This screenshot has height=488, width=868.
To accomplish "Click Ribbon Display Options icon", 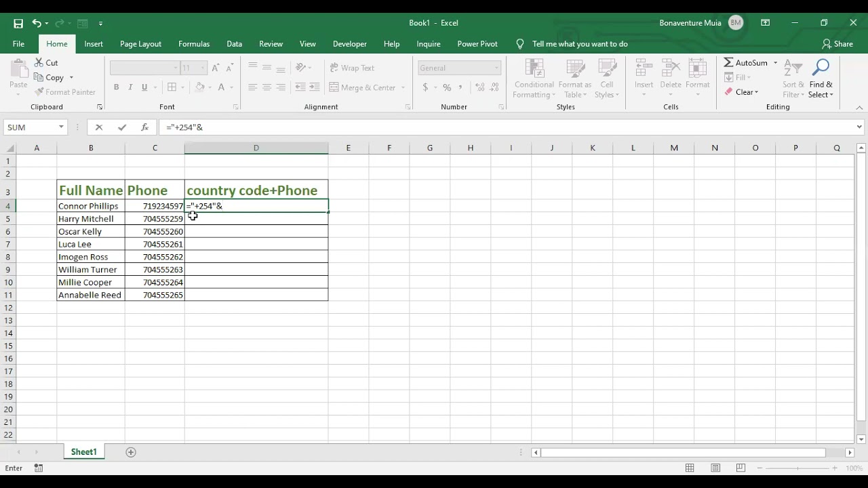I will (x=765, y=23).
